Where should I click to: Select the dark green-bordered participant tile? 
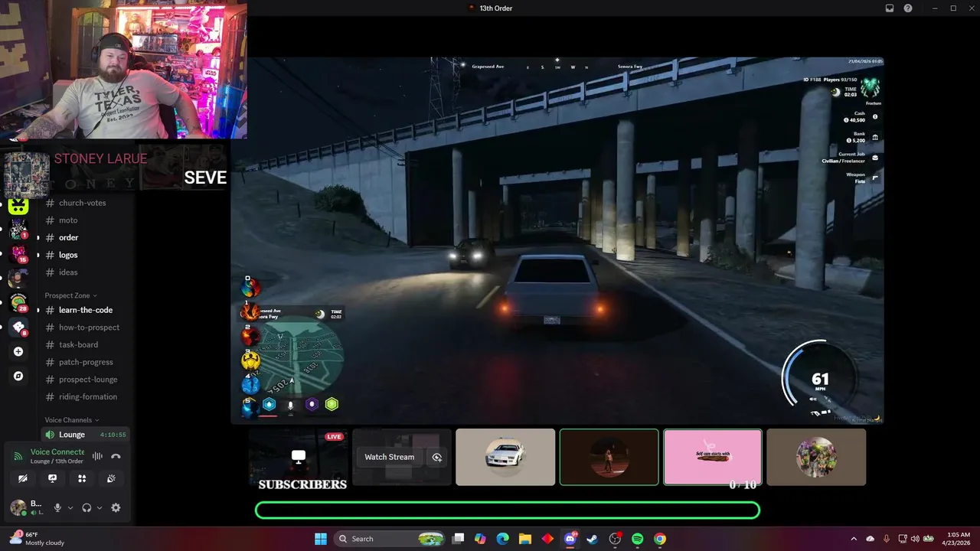(609, 457)
